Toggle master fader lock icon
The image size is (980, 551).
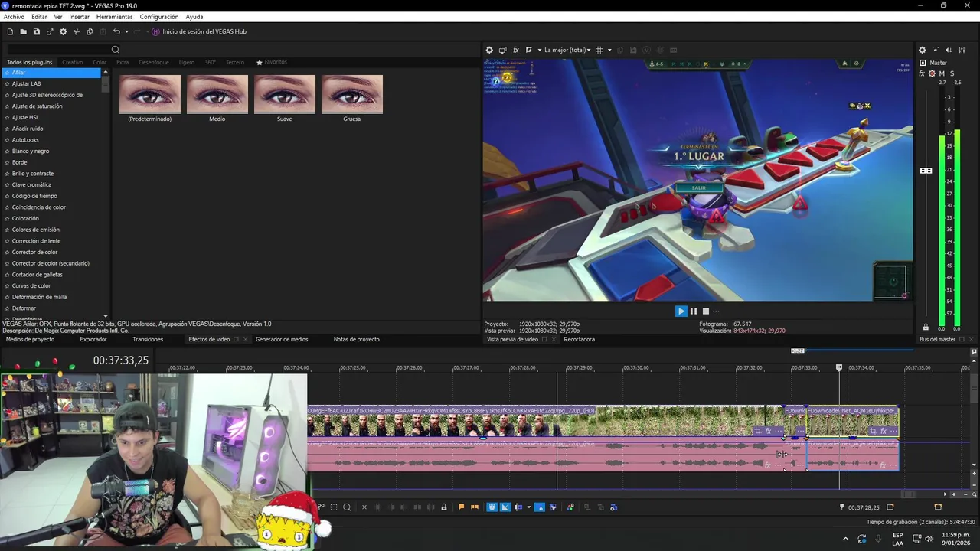click(x=926, y=328)
